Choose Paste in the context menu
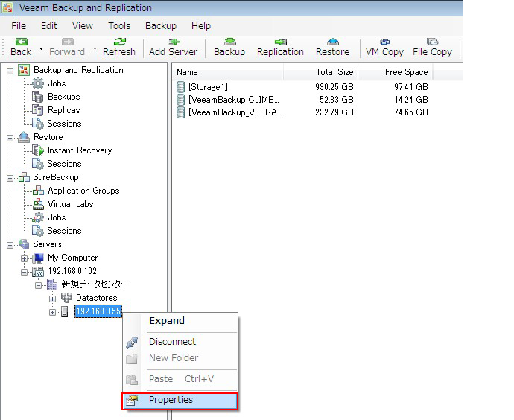This screenshot has height=420, width=514. (180, 379)
